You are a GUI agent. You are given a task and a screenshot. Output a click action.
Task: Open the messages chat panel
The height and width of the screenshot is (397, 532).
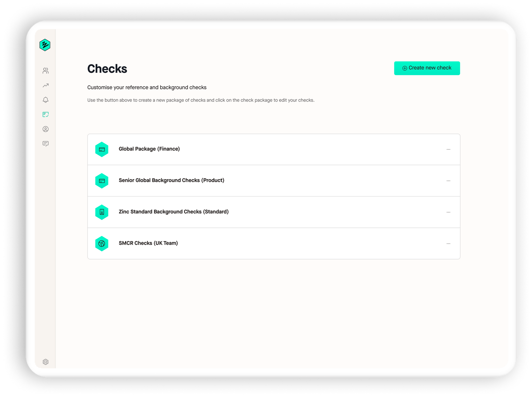click(x=45, y=144)
